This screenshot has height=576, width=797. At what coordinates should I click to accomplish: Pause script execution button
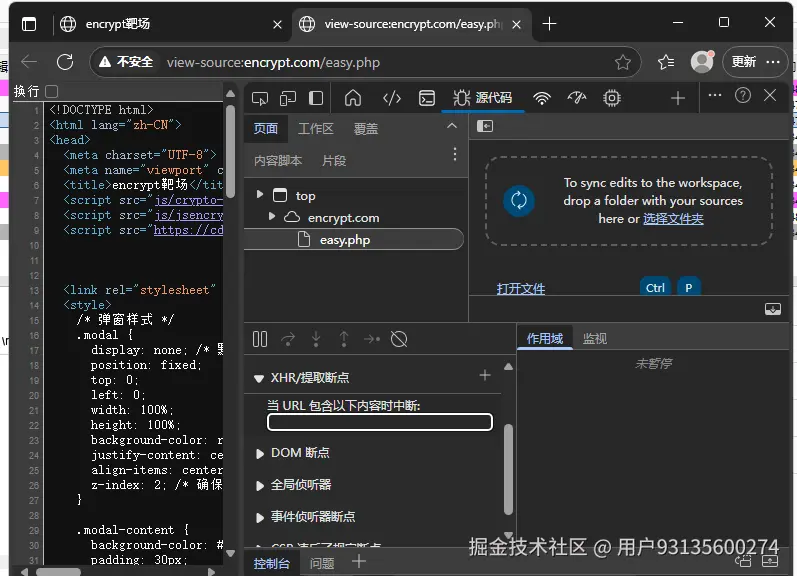(260, 339)
